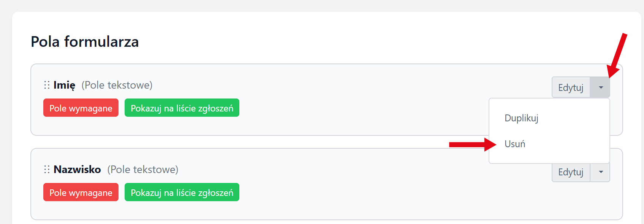Viewport: 644px width, 224px height.
Task: Toggle the Pole wymagane badge for Nazwisko
Action: (81, 192)
